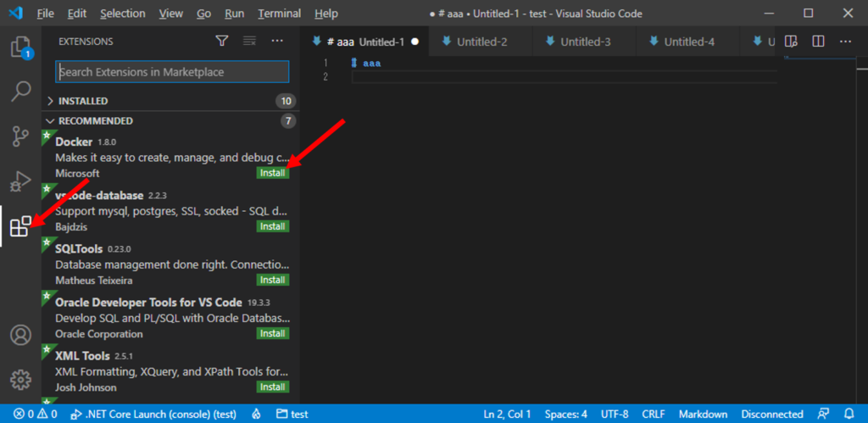Switch to the Untitled-4 tab

click(x=688, y=42)
